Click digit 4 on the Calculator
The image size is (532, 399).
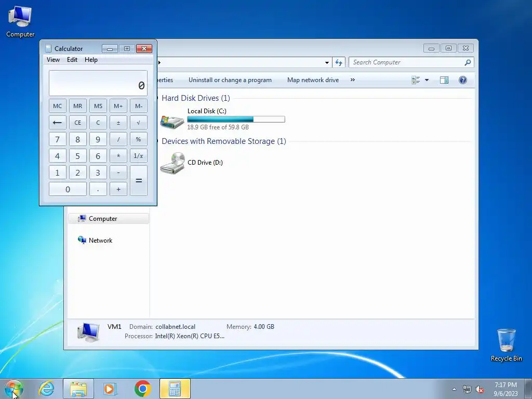(57, 156)
